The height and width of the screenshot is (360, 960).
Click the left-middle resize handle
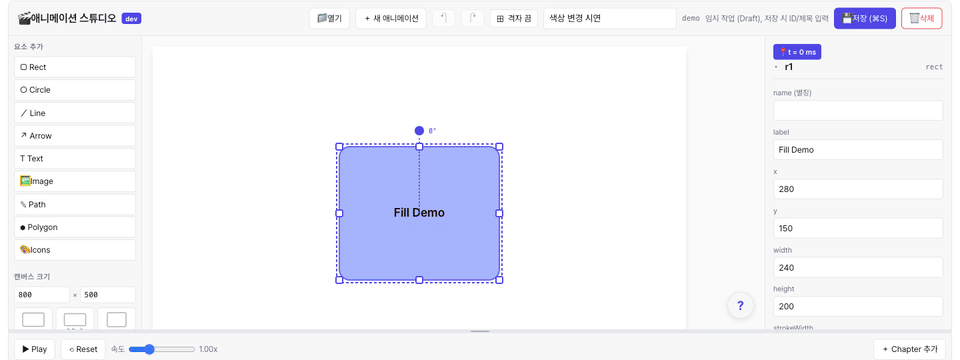339,213
